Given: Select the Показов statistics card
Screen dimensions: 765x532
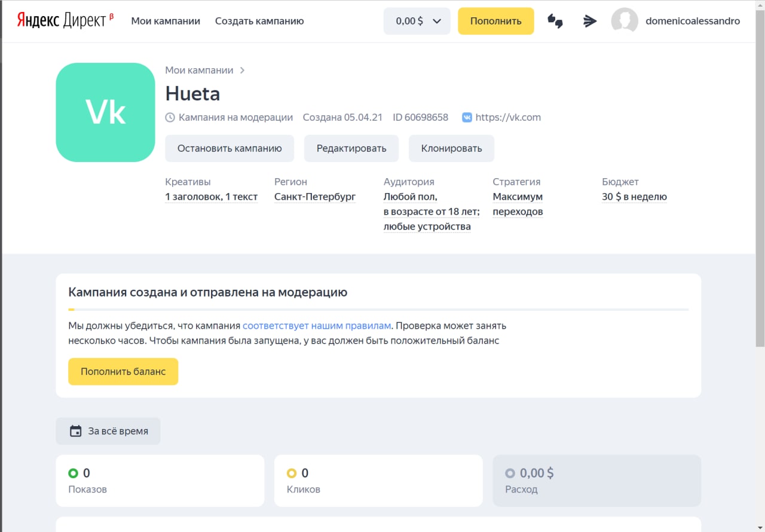Looking at the screenshot, I should [160, 481].
